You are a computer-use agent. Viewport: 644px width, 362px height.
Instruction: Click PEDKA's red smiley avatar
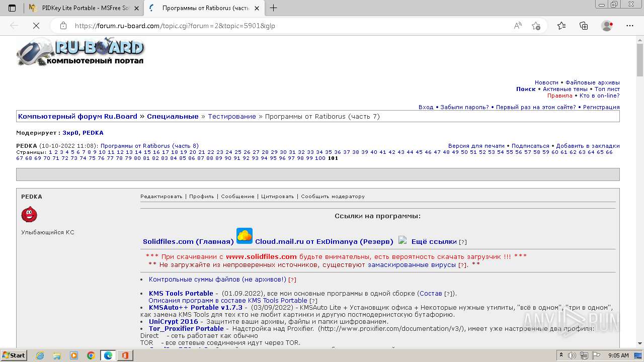coord(29,215)
